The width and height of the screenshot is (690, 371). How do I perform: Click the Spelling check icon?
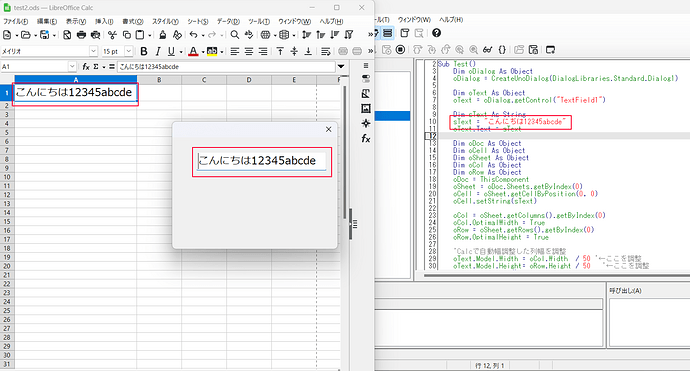(x=249, y=35)
